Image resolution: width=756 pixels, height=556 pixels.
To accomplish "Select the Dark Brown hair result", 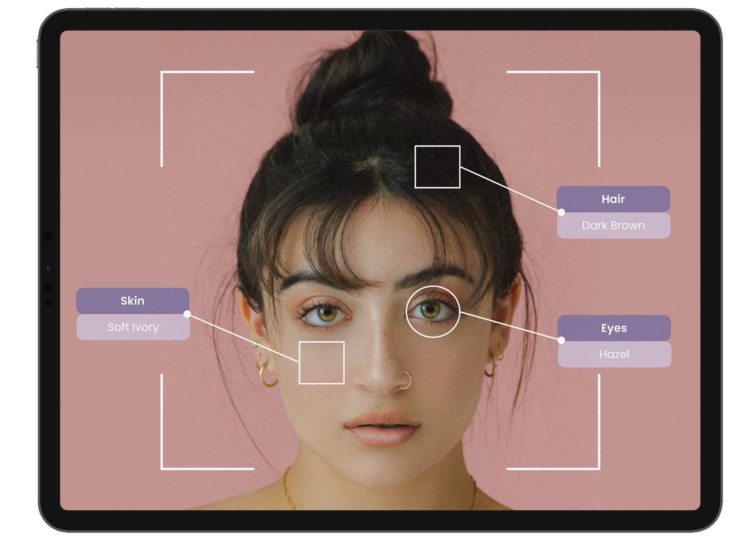I will 613,225.
